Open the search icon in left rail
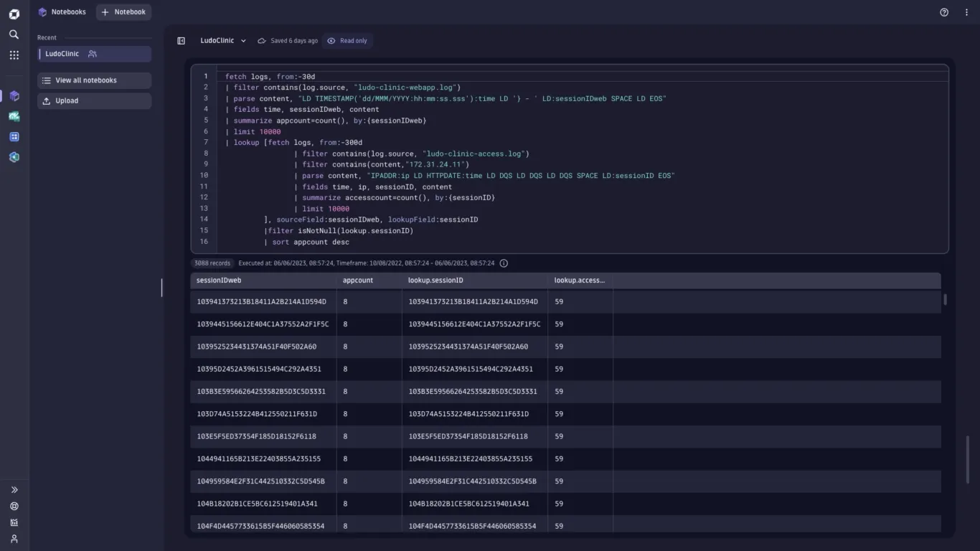The height and width of the screenshot is (551, 980). click(14, 34)
